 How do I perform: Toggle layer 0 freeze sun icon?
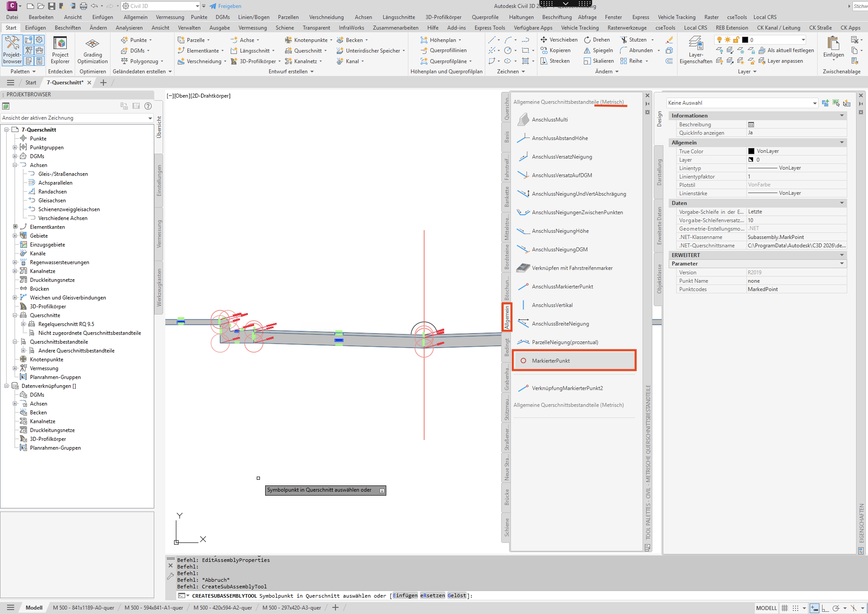click(727, 40)
